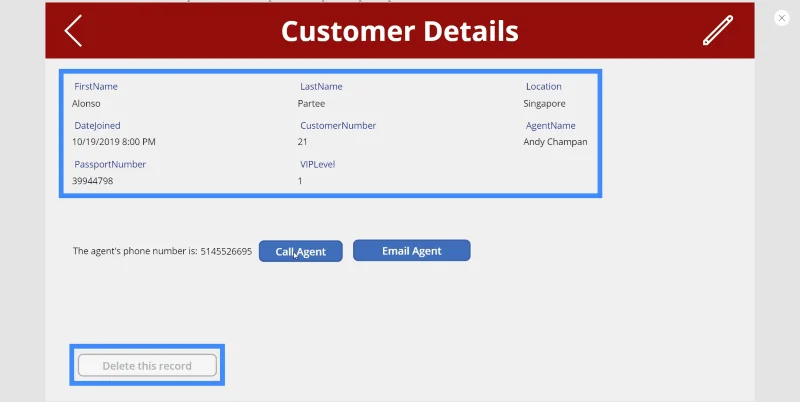Image resolution: width=800 pixels, height=402 pixels.
Task: Click the agent's phone number 5145526695
Action: coord(226,251)
